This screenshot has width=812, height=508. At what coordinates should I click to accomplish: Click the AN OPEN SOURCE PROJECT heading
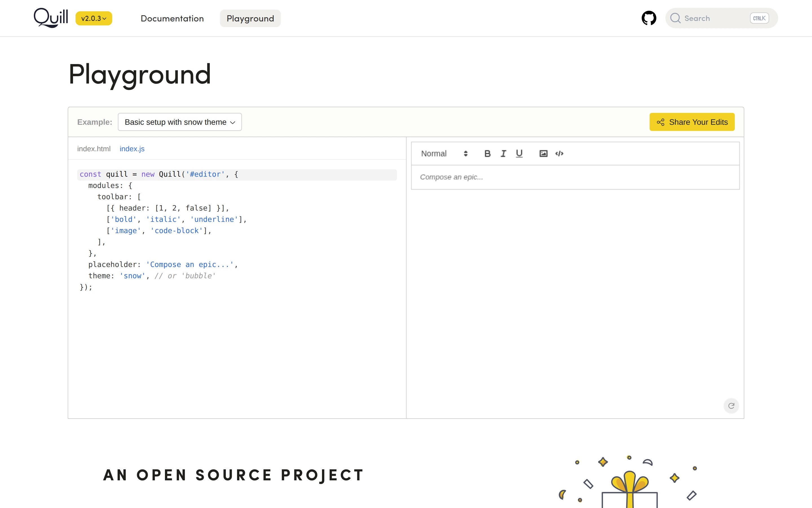pos(233,475)
